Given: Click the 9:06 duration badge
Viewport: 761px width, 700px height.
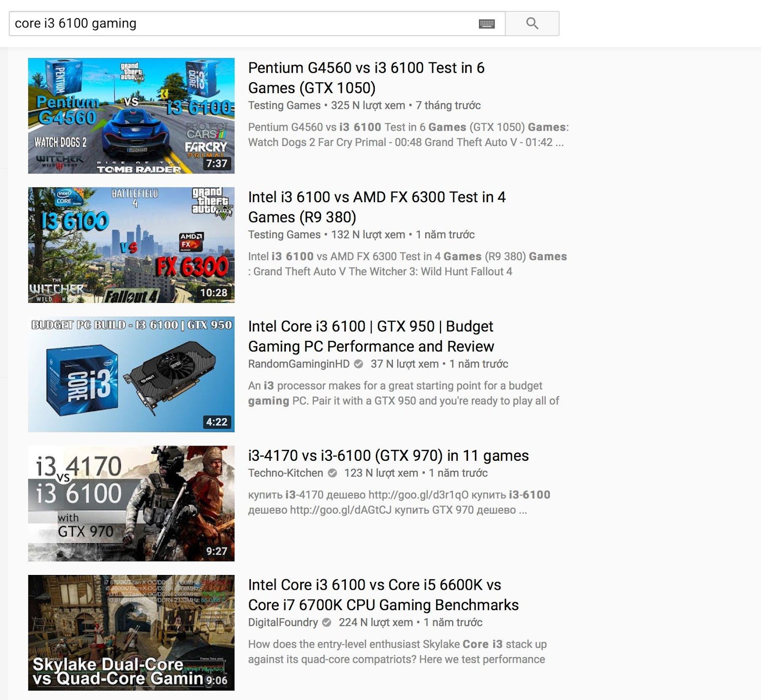Looking at the screenshot, I should point(216,681).
